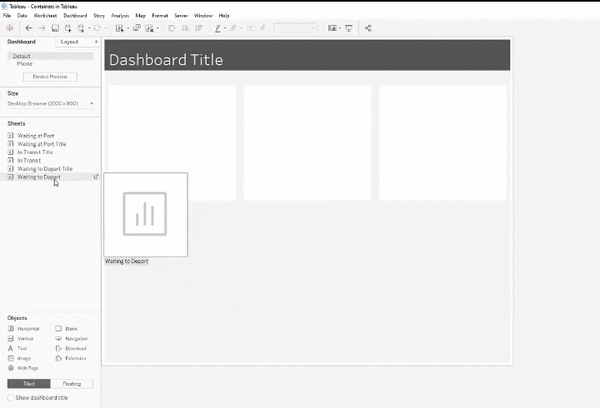The image size is (600, 408).
Task: Switch object mode to Floating
Action: point(75,383)
